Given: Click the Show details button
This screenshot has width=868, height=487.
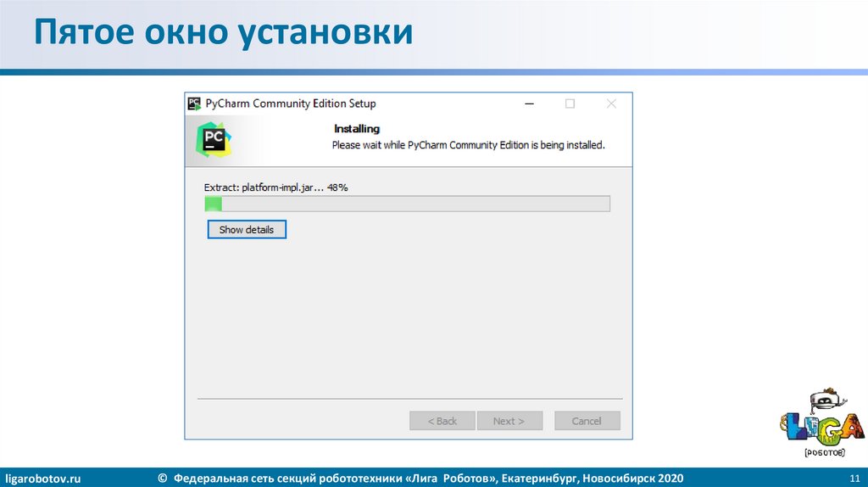Looking at the screenshot, I should tap(247, 229).
